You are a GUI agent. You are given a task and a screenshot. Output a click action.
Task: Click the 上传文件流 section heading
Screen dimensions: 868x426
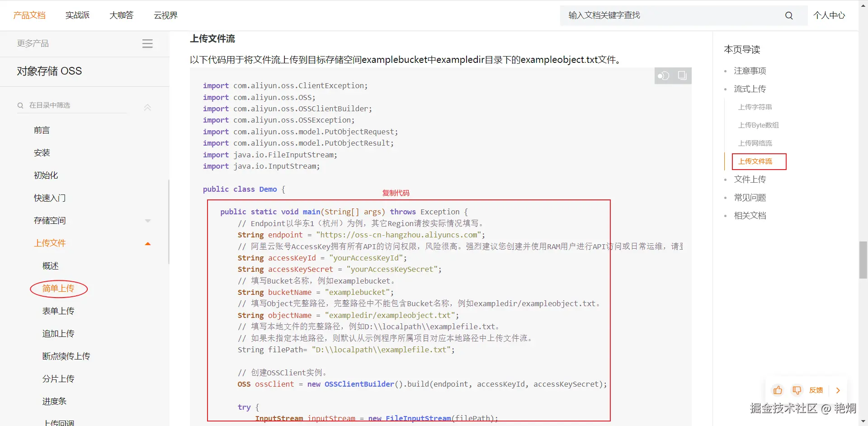point(212,39)
